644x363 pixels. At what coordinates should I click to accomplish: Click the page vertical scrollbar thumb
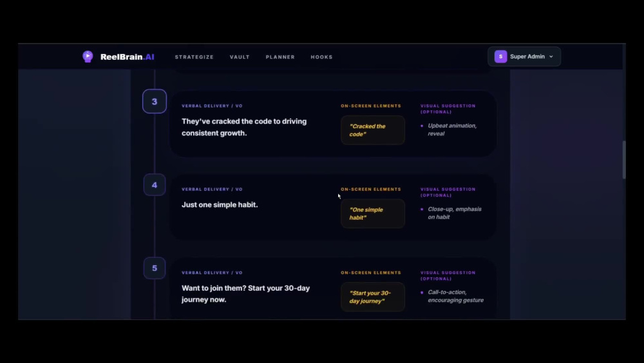click(x=624, y=159)
